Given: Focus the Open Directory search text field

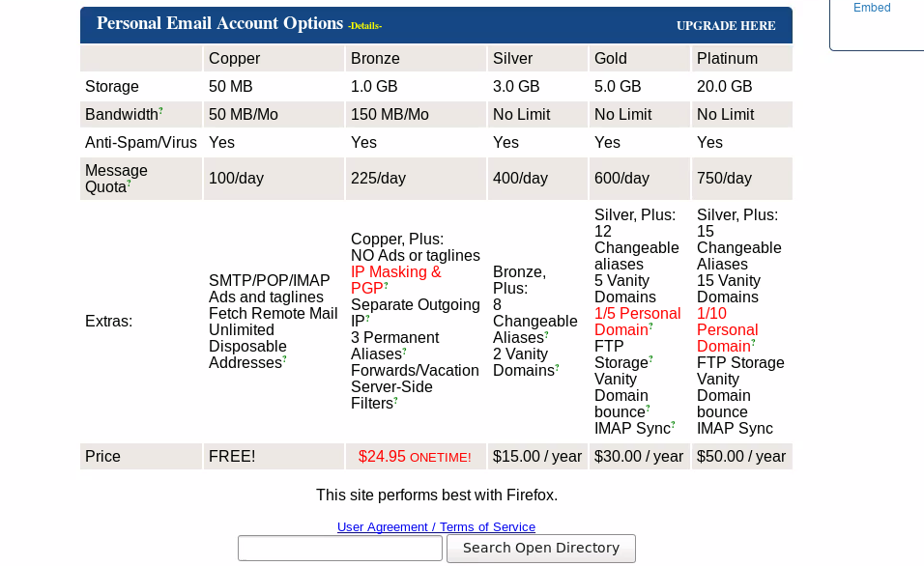Looking at the screenshot, I should tap(340, 549).
